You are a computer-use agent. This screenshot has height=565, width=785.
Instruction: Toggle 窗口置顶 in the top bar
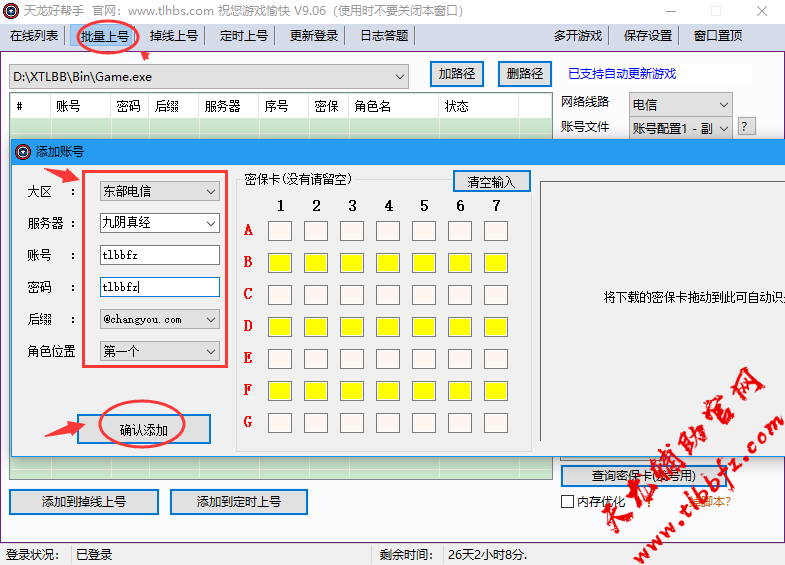[718, 36]
